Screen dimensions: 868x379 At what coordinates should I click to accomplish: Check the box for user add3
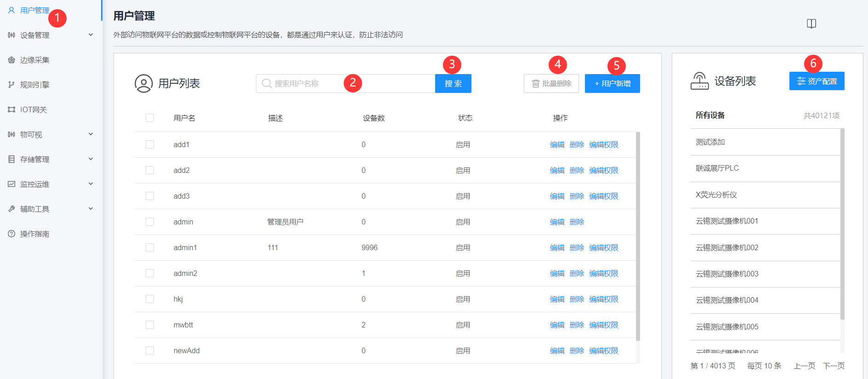150,196
